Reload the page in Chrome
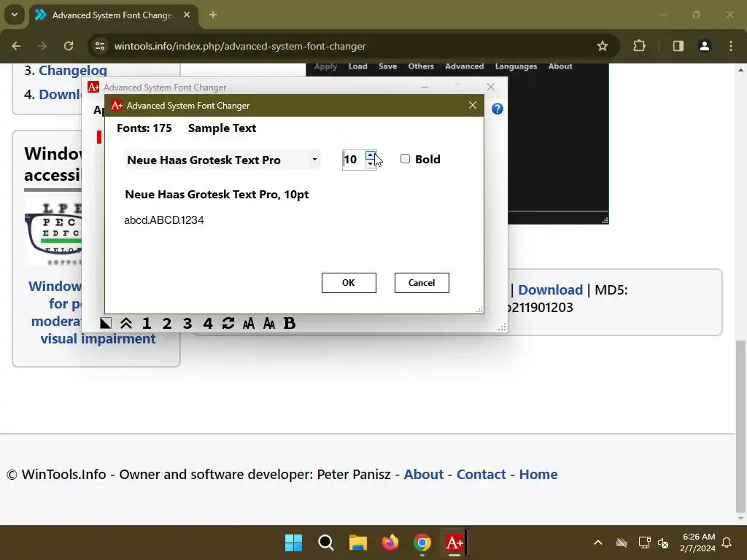The image size is (747, 560). (x=69, y=46)
